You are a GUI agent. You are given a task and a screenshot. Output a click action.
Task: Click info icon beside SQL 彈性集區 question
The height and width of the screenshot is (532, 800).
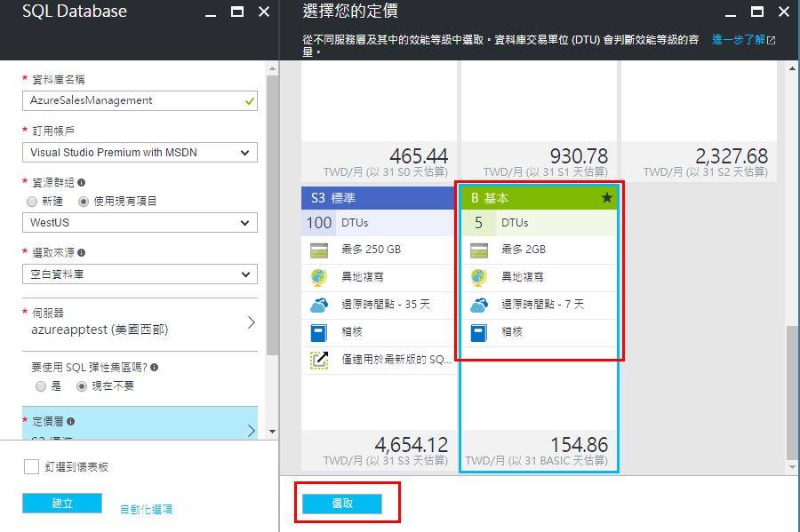point(154,367)
